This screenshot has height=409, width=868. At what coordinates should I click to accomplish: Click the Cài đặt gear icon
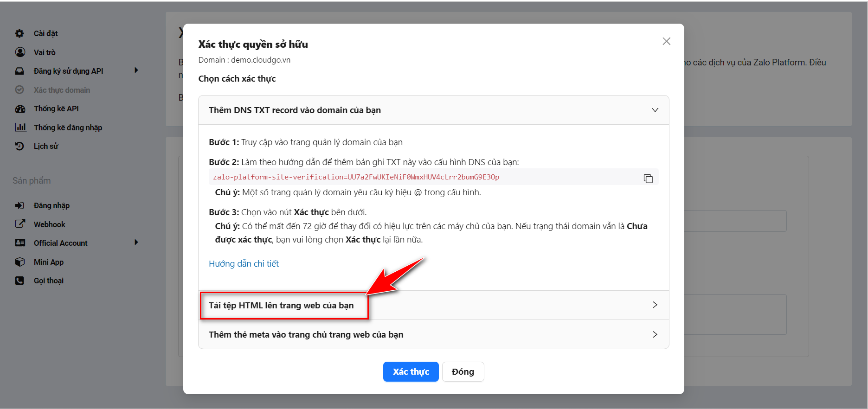pos(19,33)
